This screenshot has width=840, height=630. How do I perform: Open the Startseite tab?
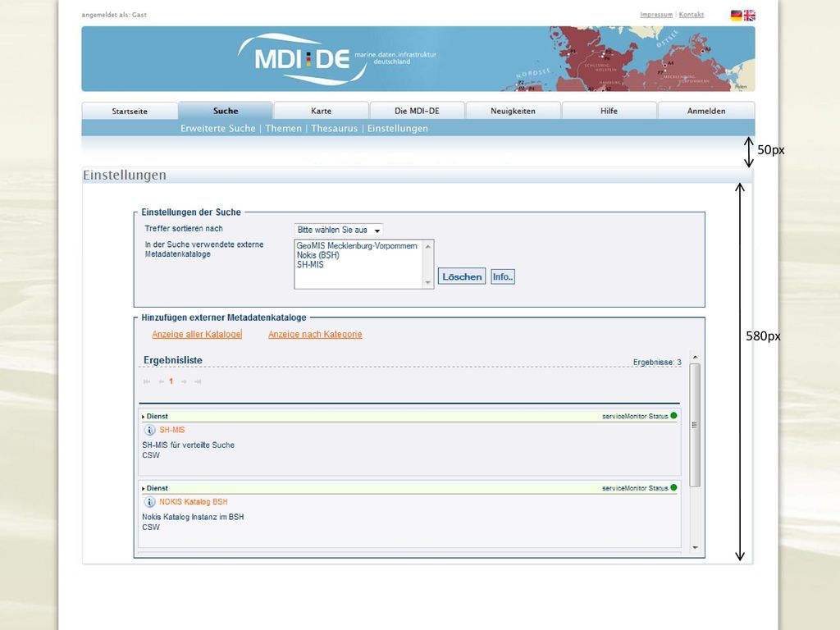click(x=130, y=111)
